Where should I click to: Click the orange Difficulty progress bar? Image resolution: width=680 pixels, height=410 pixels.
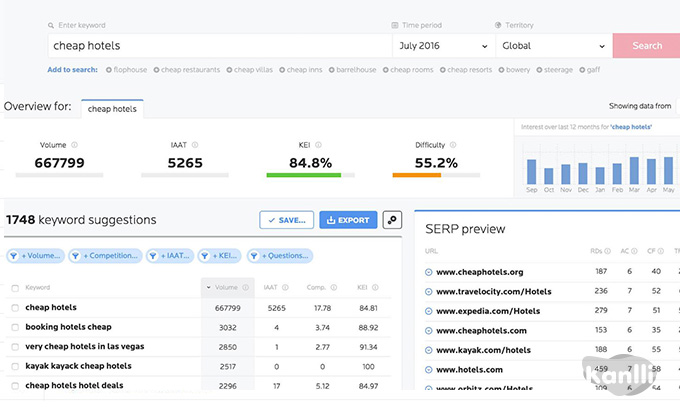(417, 175)
